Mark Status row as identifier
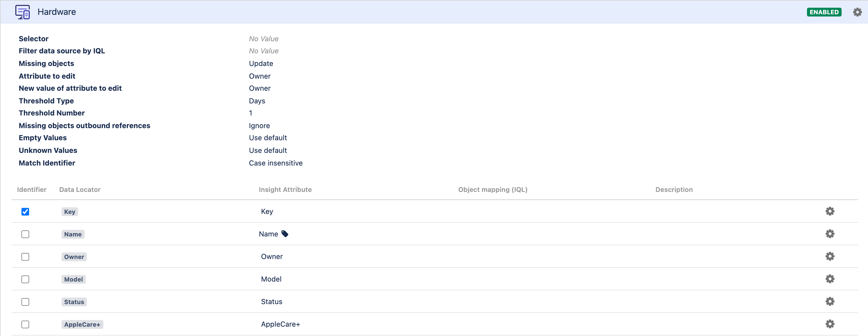This screenshot has height=336, width=868. coord(25,302)
